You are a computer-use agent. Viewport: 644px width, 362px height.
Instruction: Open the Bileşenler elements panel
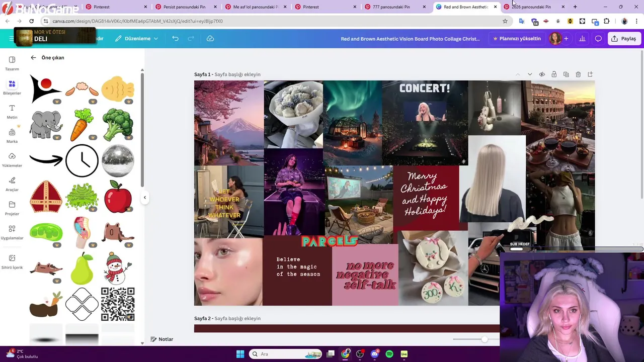[12, 87]
